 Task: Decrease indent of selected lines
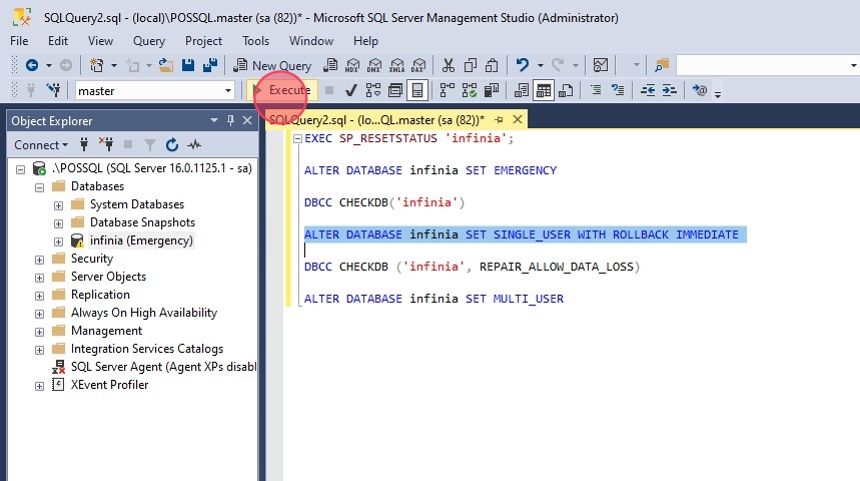(648, 90)
